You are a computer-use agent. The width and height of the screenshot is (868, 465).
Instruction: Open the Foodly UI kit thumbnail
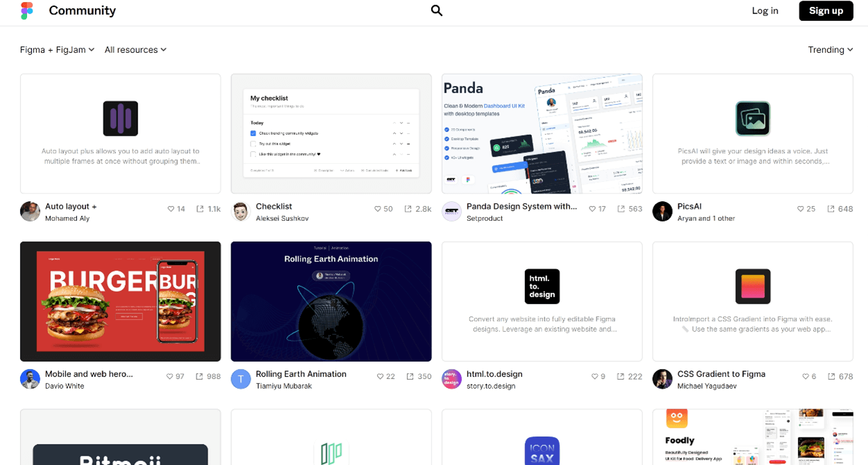point(753,437)
